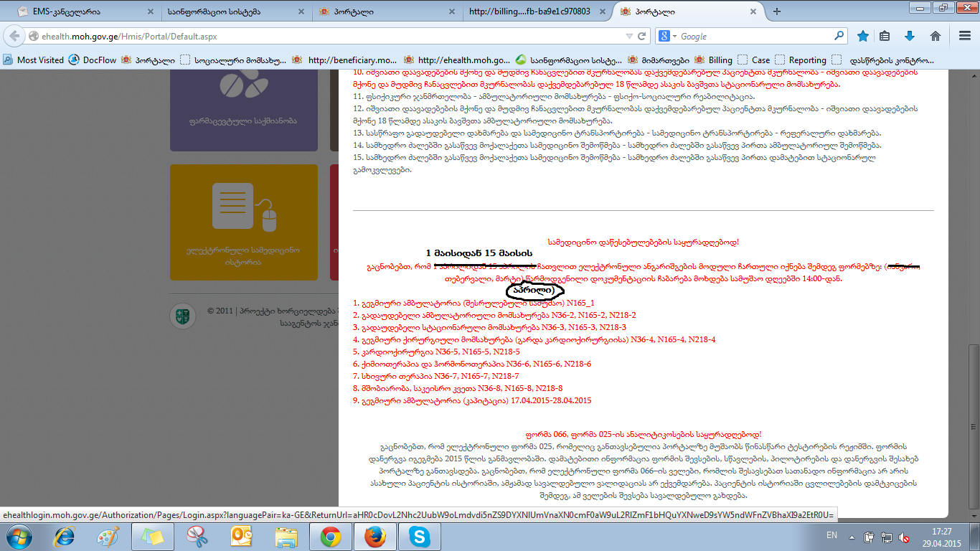
Task: Focus the Google search input field
Action: tap(753, 36)
